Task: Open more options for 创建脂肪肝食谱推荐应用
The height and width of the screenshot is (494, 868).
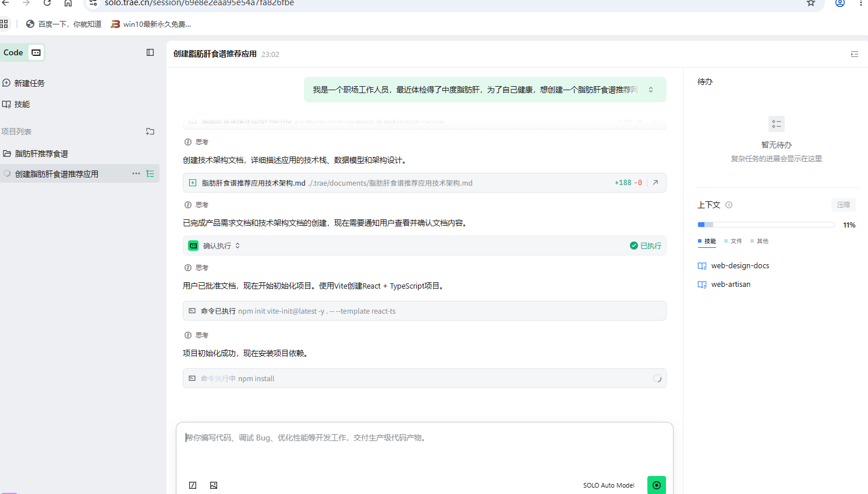Action: pos(136,173)
